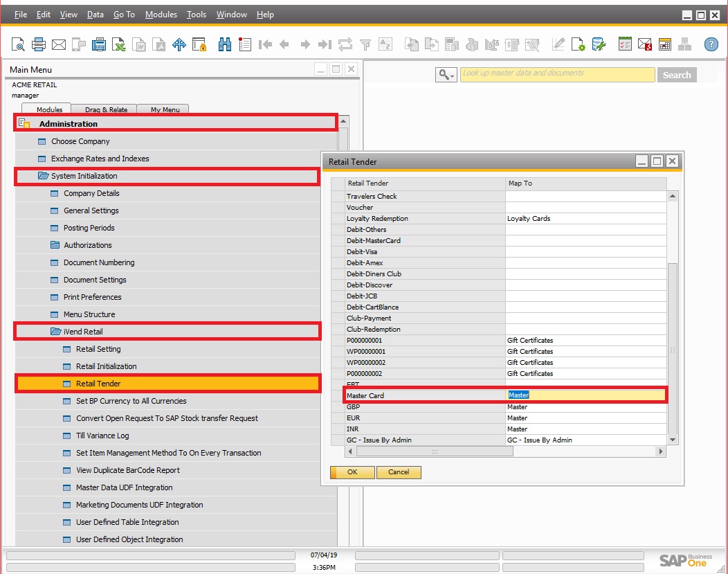This screenshot has height=574, width=728.
Task: Open search options dropdown by magnifier
Action: coord(446,75)
